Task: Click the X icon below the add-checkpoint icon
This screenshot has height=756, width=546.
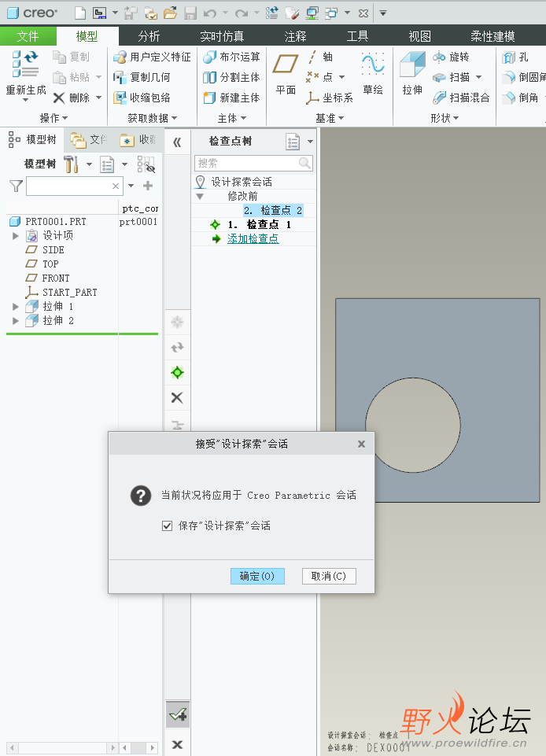Action: click(x=177, y=397)
